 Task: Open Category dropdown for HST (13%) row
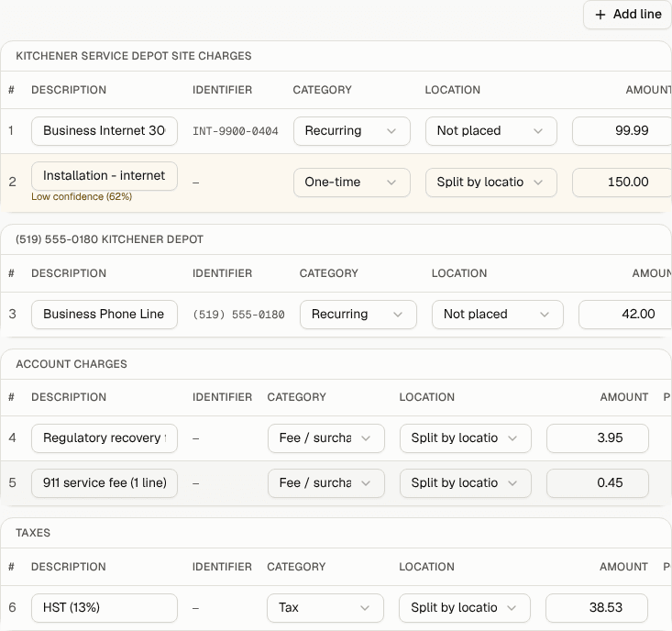pyautogui.click(x=325, y=608)
